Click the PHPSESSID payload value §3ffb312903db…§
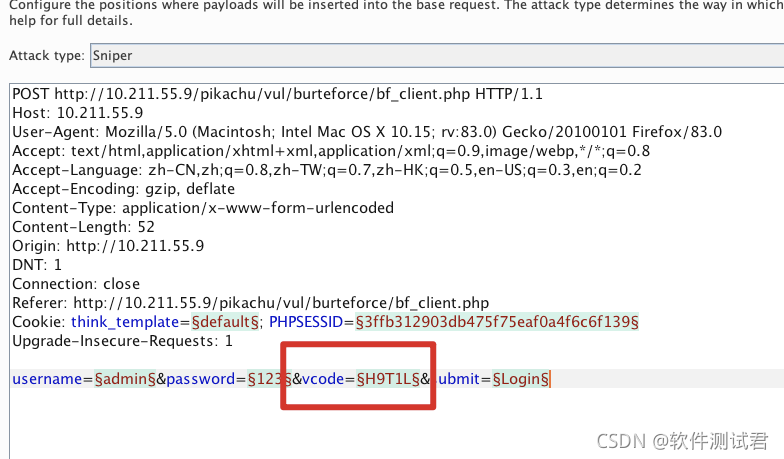This screenshot has width=784, height=459. point(497,322)
